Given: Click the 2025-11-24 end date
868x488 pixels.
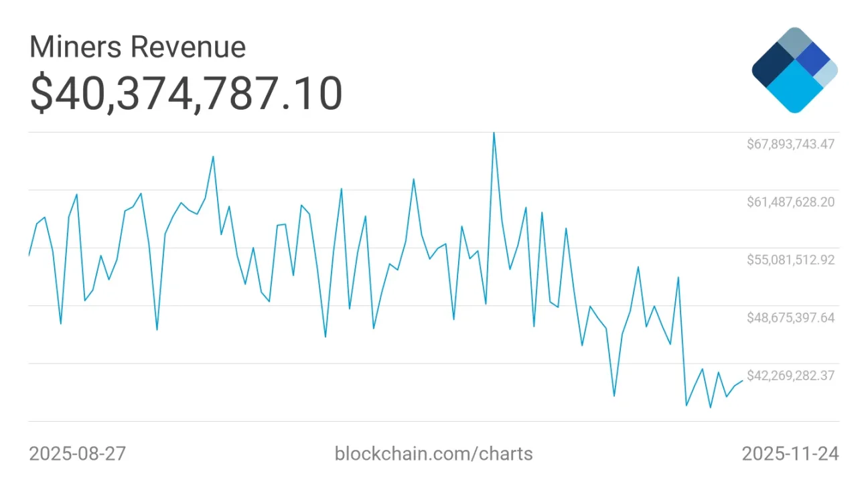Looking at the screenshot, I should pos(790,454).
